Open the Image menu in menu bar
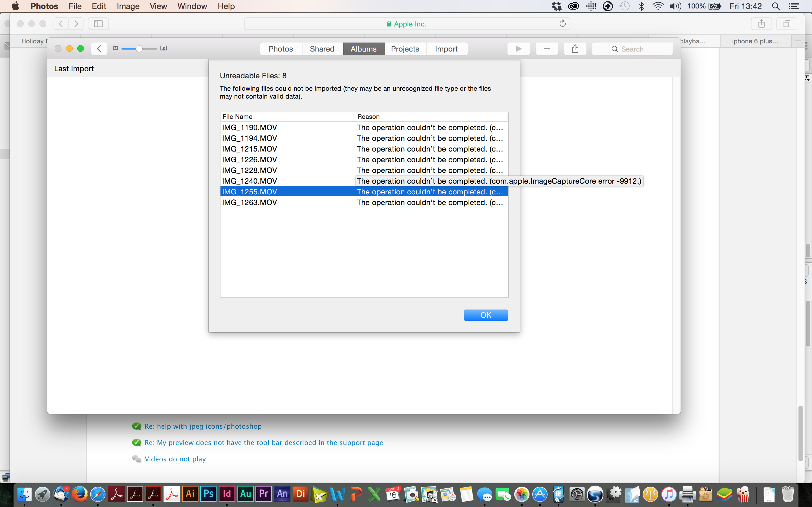Image resolution: width=812 pixels, height=507 pixels. click(x=128, y=6)
